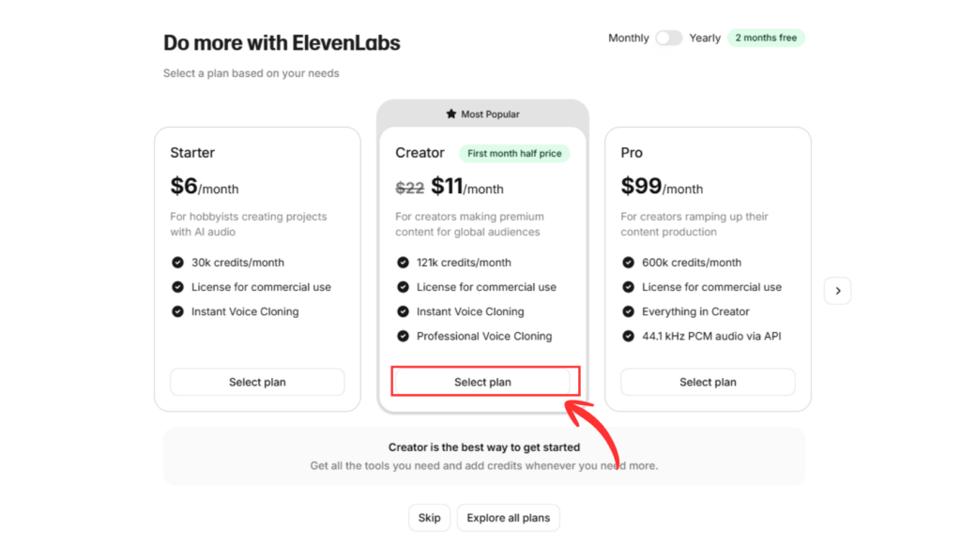Choose the Yearly billing label
The width and height of the screenshot is (961, 560).
[x=705, y=38]
